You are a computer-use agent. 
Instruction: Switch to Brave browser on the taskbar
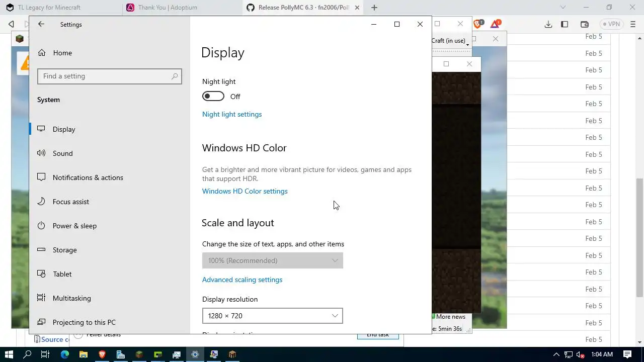(102, 354)
